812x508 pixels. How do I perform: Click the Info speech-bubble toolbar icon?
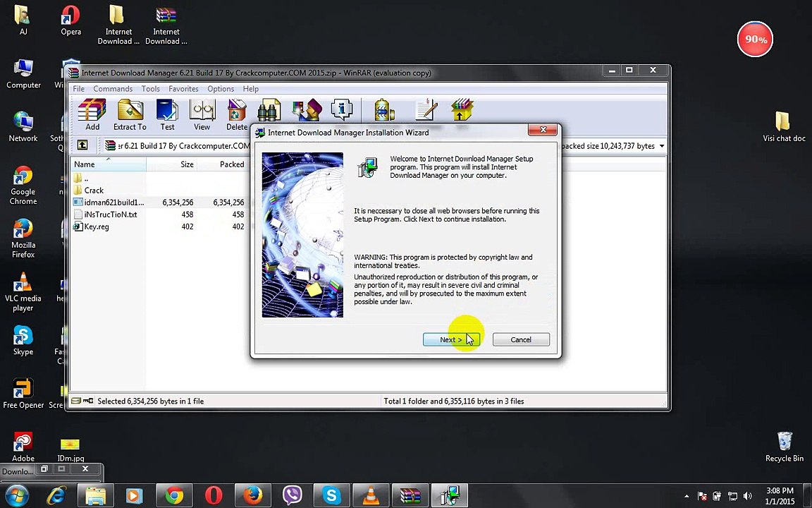click(x=342, y=110)
